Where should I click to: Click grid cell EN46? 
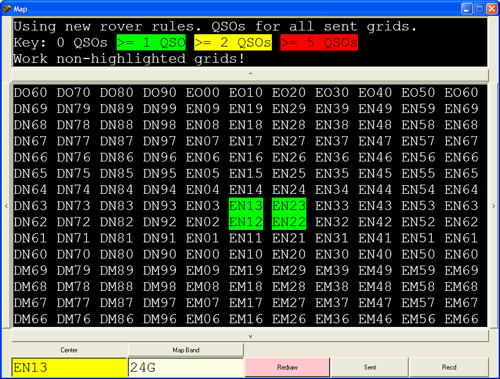click(375, 157)
